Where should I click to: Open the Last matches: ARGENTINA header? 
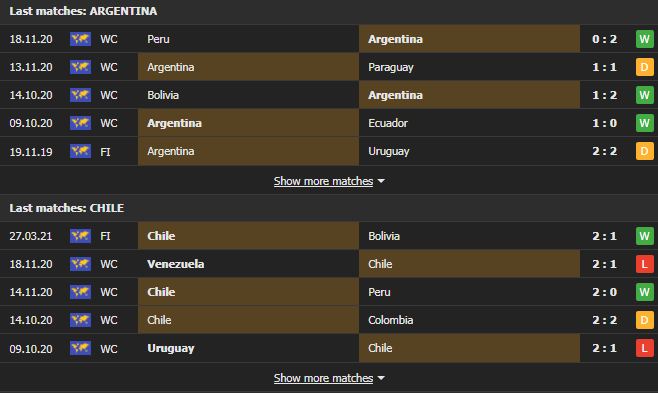(x=83, y=11)
